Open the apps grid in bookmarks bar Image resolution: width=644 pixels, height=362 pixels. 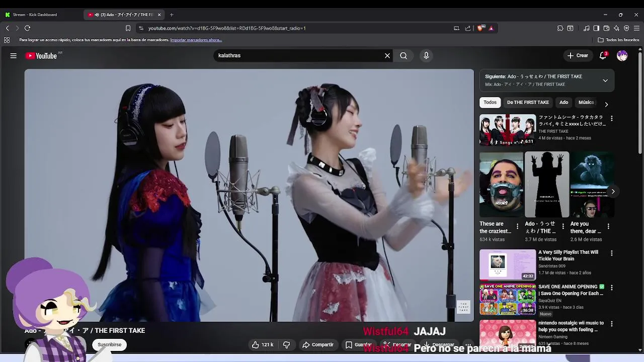7,40
